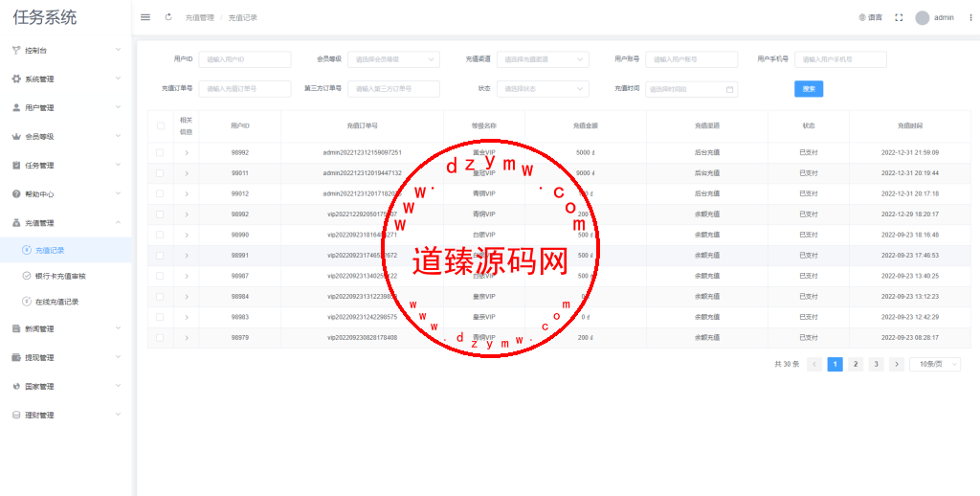Screen dimensions: 980x496
Task: Go to page 3 of results
Action: tap(877, 364)
